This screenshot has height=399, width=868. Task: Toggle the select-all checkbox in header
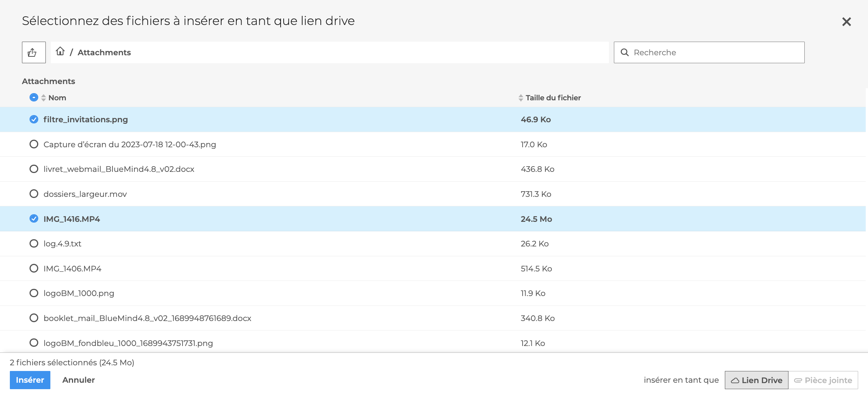pos(34,98)
